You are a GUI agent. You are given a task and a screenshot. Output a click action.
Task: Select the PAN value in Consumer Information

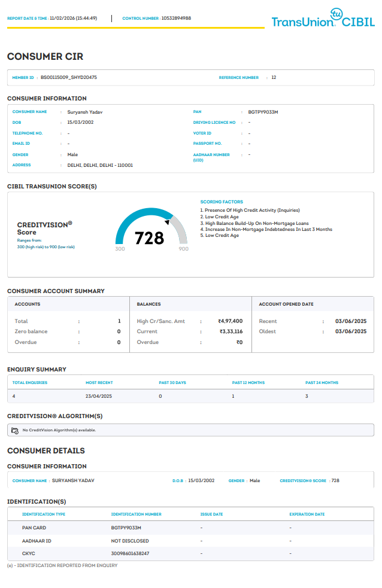pos(263,112)
